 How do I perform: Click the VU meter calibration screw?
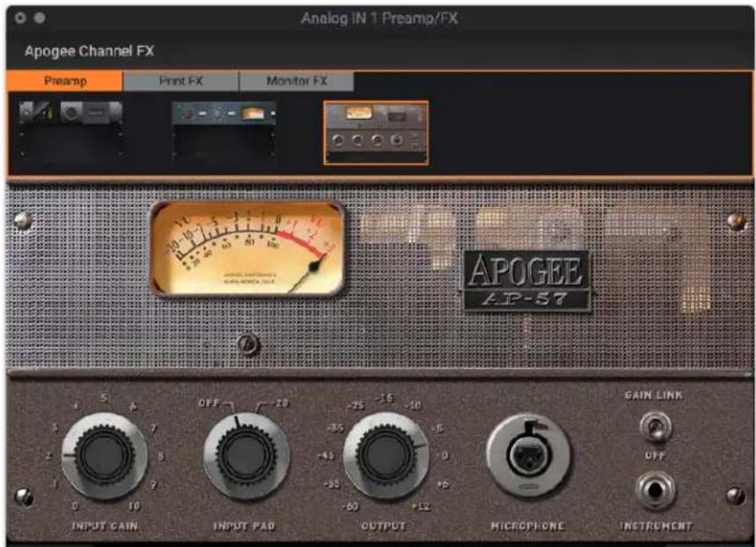(248, 344)
